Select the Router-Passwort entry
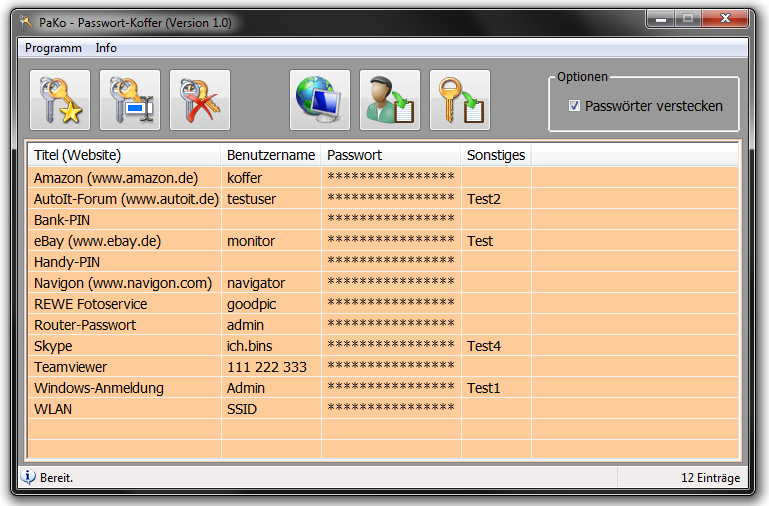 pyautogui.click(x=85, y=325)
